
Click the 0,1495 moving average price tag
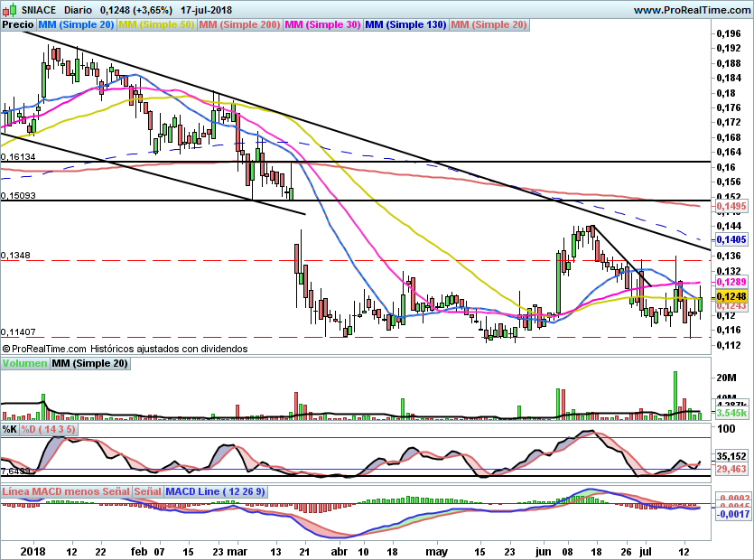[731, 207]
